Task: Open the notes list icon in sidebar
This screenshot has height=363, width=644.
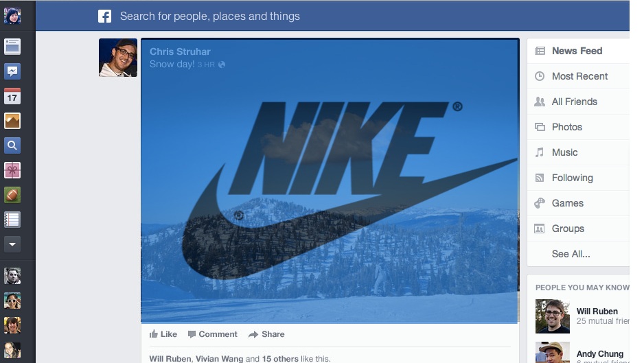Action: (12, 220)
